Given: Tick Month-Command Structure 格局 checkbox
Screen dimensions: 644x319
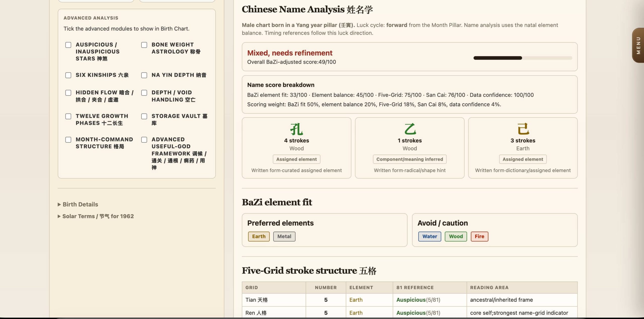Looking at the screenshot, I should tap(68, 140).
